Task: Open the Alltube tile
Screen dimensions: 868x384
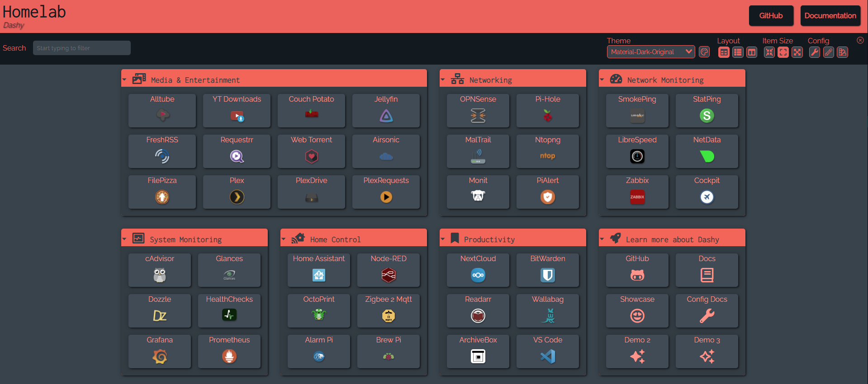Action: tap(162, 110)
